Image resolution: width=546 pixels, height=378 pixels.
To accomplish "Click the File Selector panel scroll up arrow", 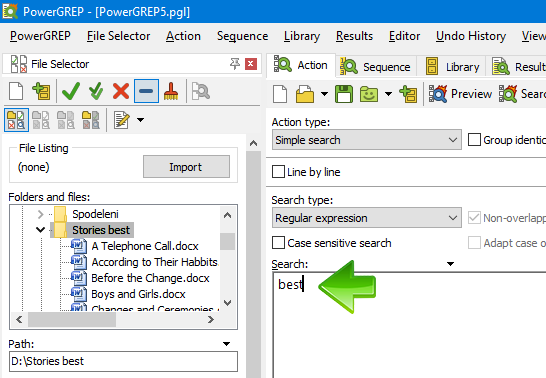I will tap(254, 143).
